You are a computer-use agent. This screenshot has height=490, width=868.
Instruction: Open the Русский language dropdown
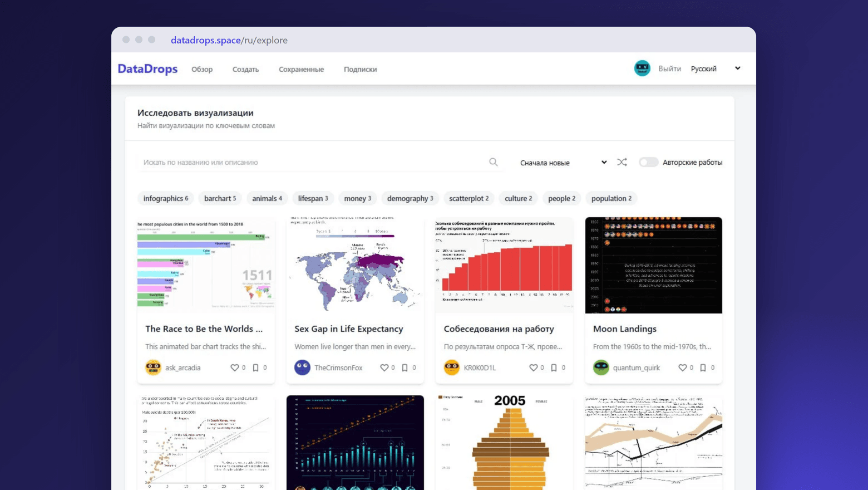(x=716, y=68)
